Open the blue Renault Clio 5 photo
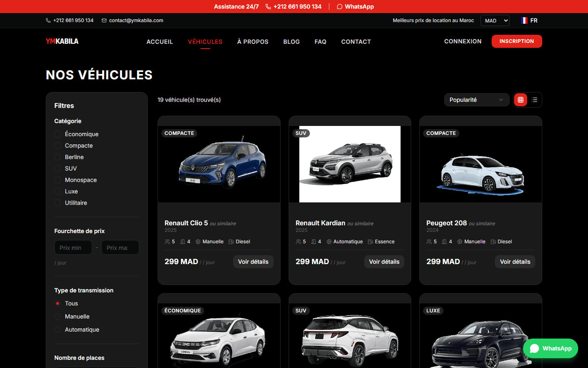The height and width of the screenshot is (368, 588). pyautogui.click(x=219, y=164)
